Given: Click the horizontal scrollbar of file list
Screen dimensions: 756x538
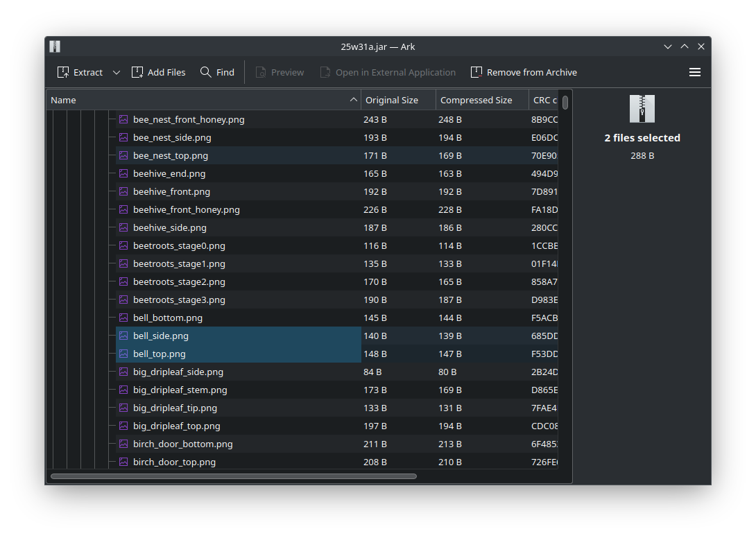Looking at the screenshot, I should 233,476.
